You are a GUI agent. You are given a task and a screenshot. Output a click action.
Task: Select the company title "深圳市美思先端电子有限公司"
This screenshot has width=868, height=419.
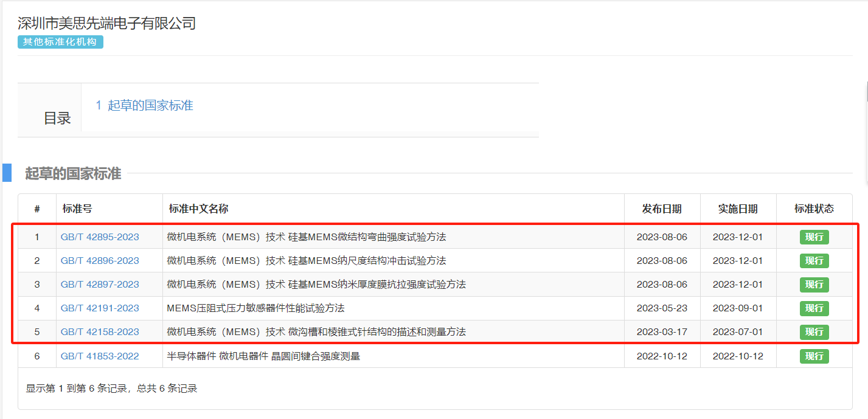coord(107,24)
